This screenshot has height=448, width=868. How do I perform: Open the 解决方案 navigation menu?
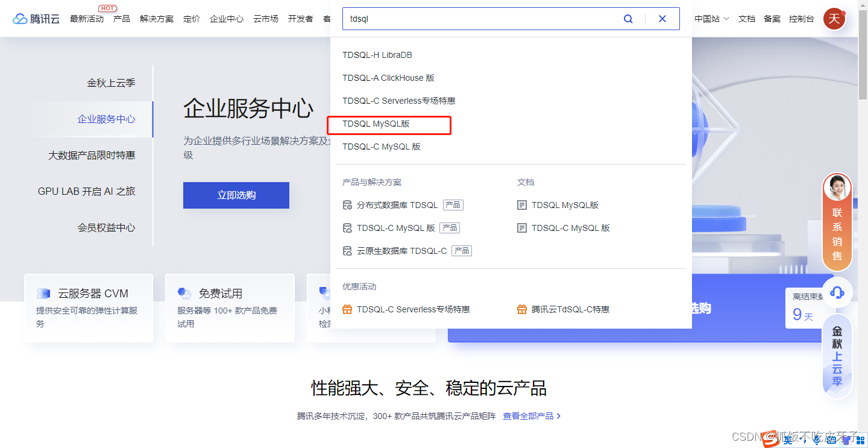(x=157, y=19)
